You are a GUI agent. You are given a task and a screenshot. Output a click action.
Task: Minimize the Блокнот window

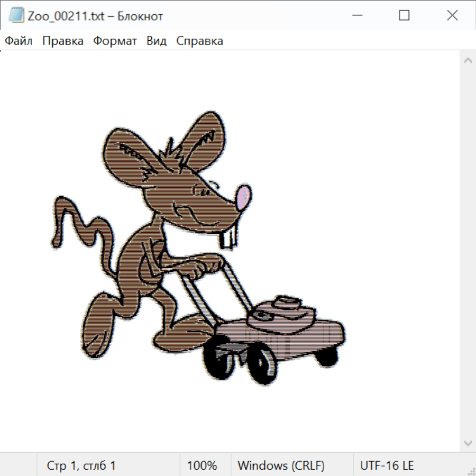coord(355,16)
